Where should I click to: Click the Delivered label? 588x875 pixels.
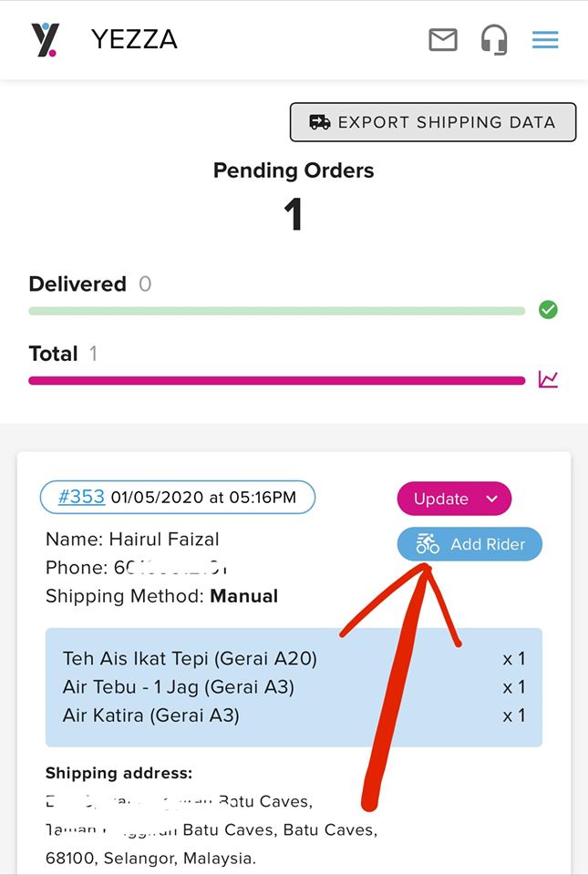pyautogui.click(x=77, y=284)
